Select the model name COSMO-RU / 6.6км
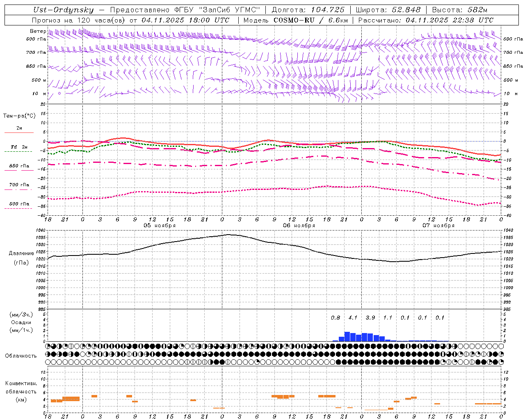This screenshot has width=525, height=420. pyautogui.click(x=311, y=20)
